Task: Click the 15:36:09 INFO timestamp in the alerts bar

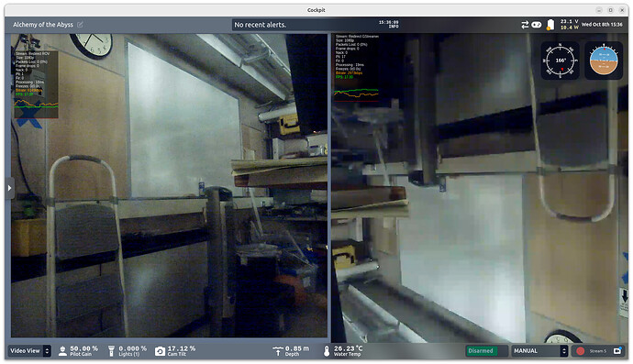Action: point(389,24)
